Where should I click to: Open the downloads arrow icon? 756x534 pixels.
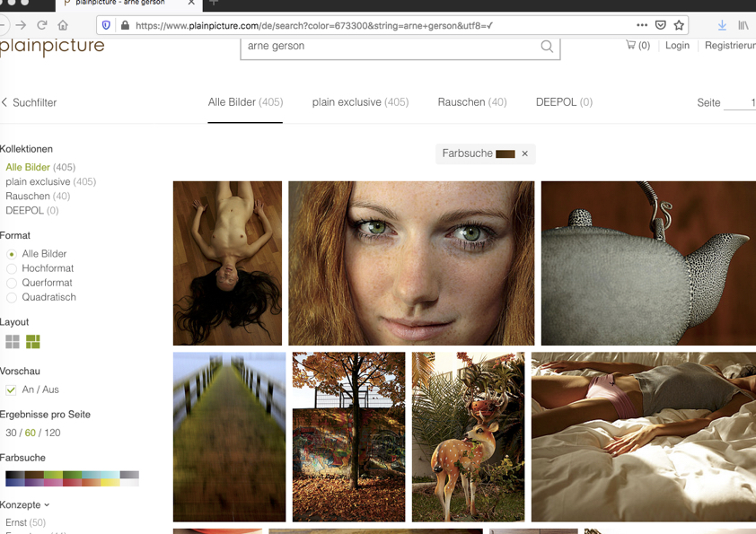722,25
